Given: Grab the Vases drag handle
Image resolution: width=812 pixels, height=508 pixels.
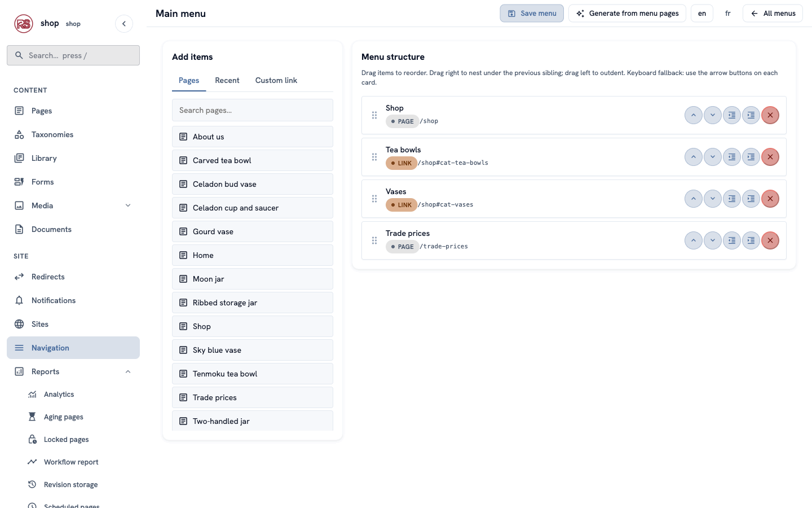Looking at the screenshot, I should [x=374, y=199].
